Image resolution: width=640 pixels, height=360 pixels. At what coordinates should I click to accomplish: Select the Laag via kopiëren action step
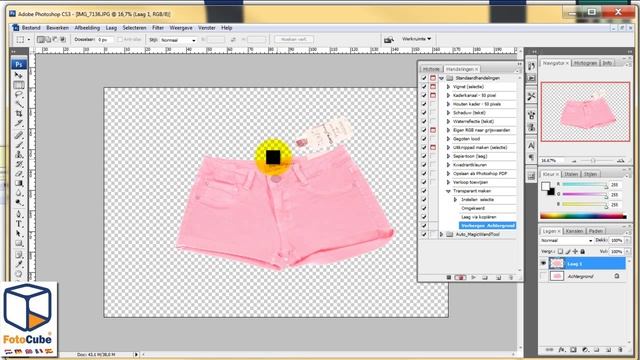478,217
